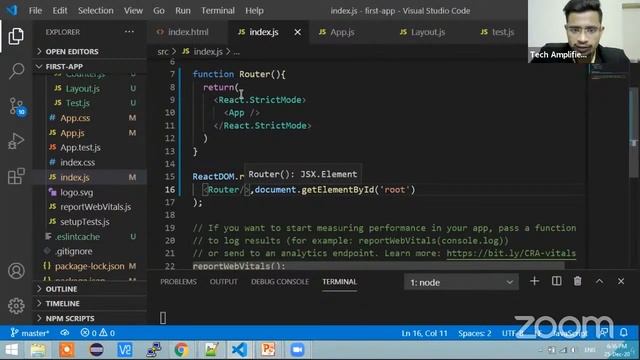Image resolution: width=640 pixels, height=360 pixels.
Task: Maximize the panel with up chevron
Action: tap(599, 282)
